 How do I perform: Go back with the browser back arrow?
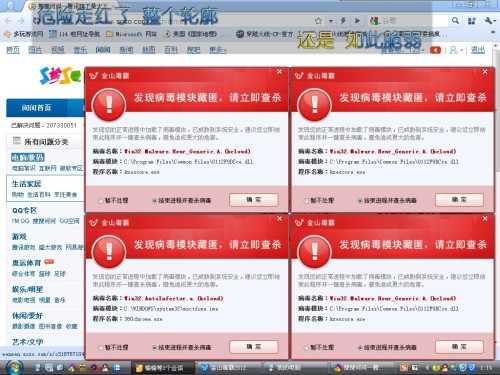[x=8, y=21]
